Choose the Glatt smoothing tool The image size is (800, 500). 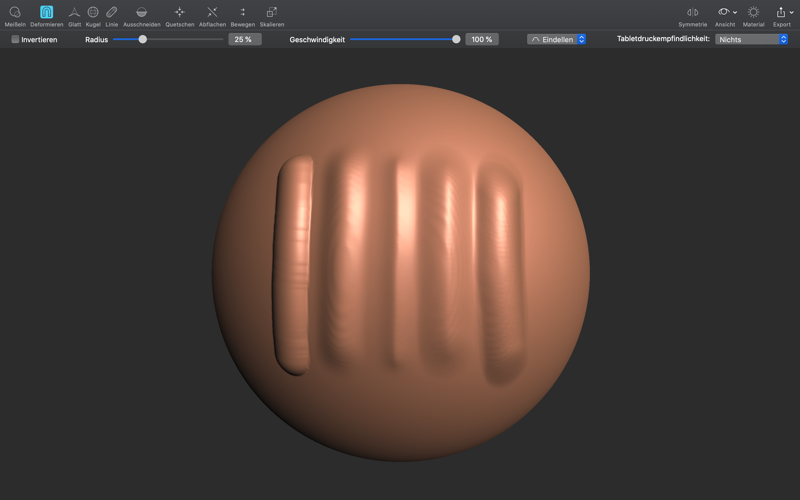point(74,13)
